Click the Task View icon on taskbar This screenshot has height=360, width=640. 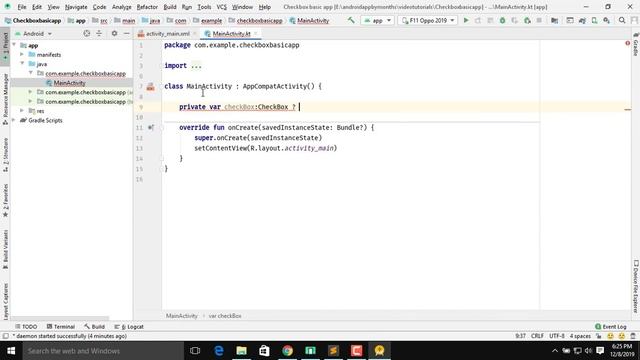195,351
